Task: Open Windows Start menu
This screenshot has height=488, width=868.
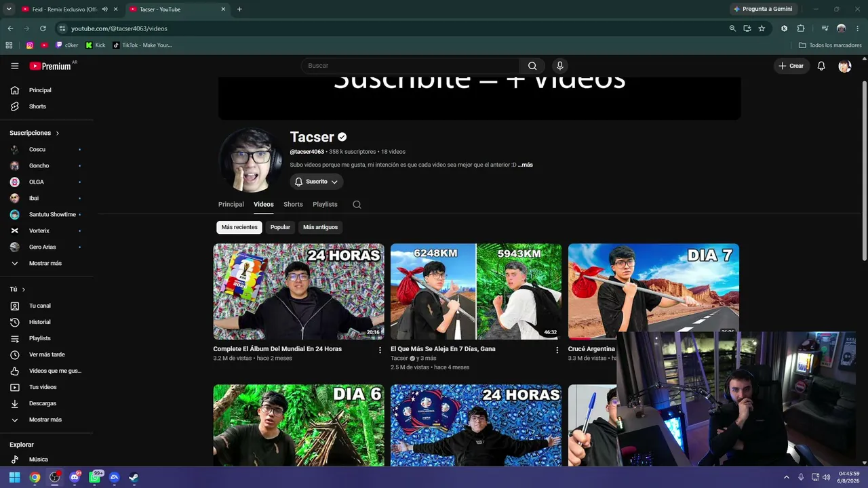Action: [14, 477]
